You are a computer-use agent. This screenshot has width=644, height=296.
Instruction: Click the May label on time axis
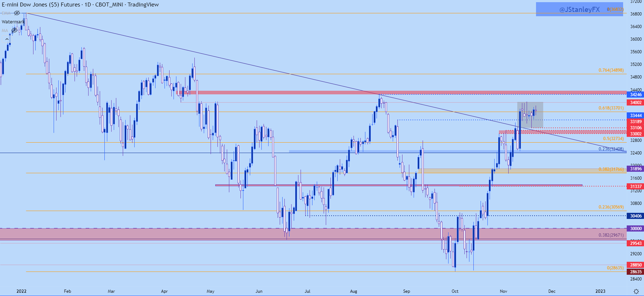211,291
